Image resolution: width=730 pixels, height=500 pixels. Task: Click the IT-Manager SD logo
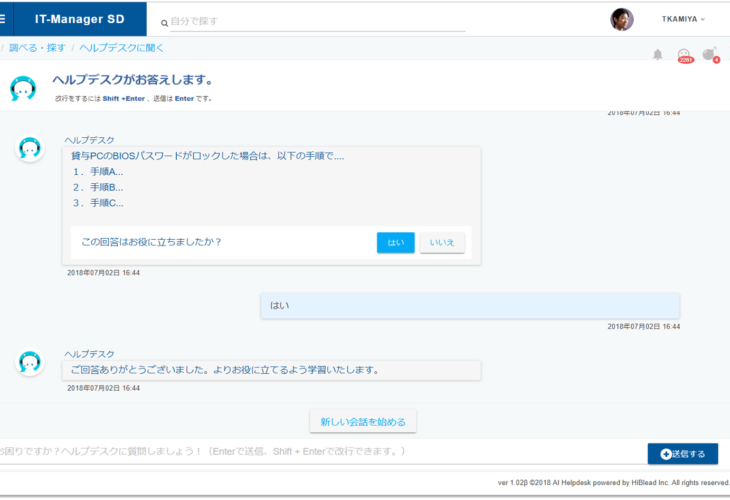[x=80, y=19]
